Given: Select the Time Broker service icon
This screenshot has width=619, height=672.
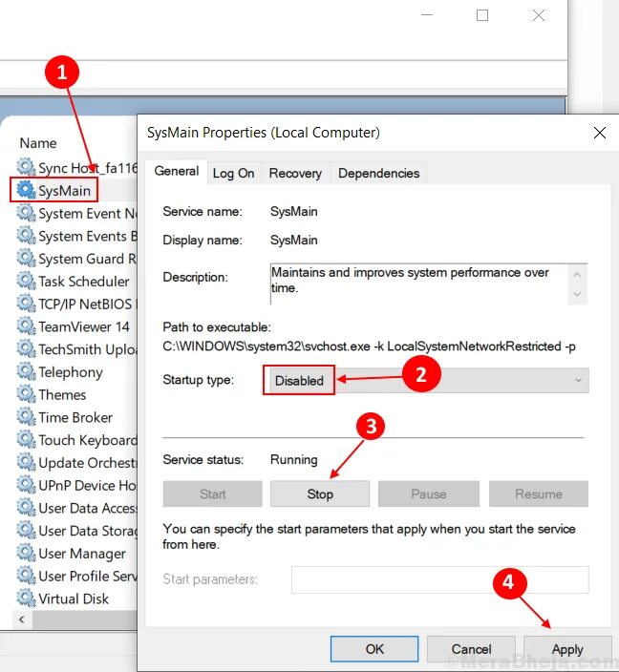Looking at the screenshot, I should click(x=26, y=417).
